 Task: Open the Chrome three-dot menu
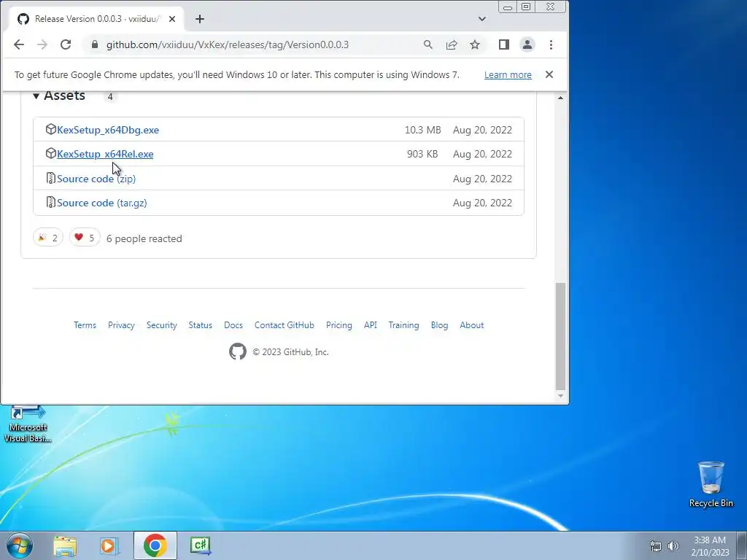click(x=551, y=44)
